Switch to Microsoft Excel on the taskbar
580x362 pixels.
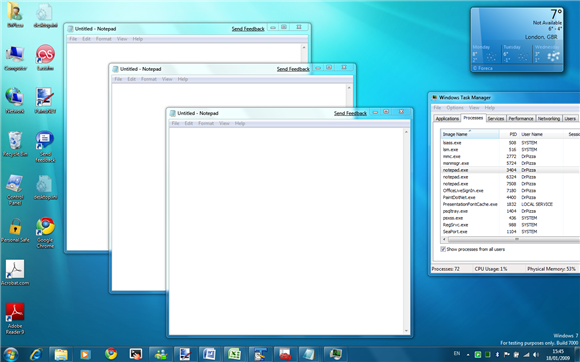coord(235,354)
